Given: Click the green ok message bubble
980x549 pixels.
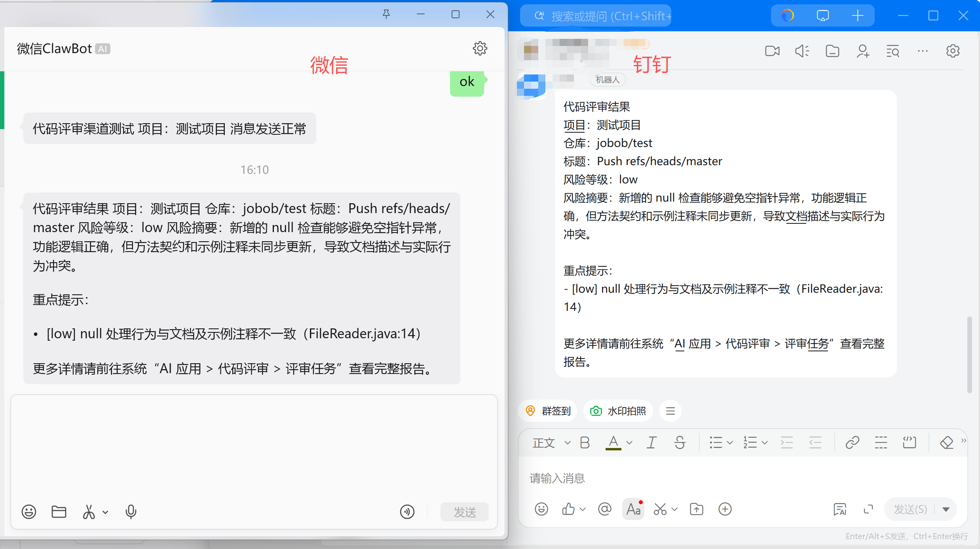Looking at the screenshot, I should click(467, 83).
